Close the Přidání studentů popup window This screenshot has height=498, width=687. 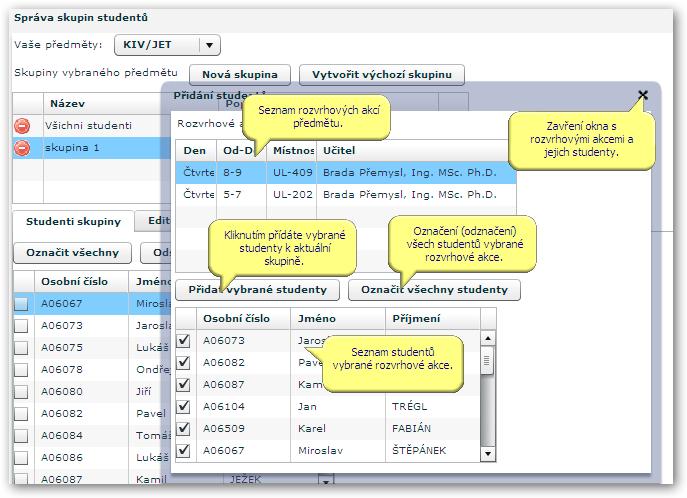[x=643, y=95]
